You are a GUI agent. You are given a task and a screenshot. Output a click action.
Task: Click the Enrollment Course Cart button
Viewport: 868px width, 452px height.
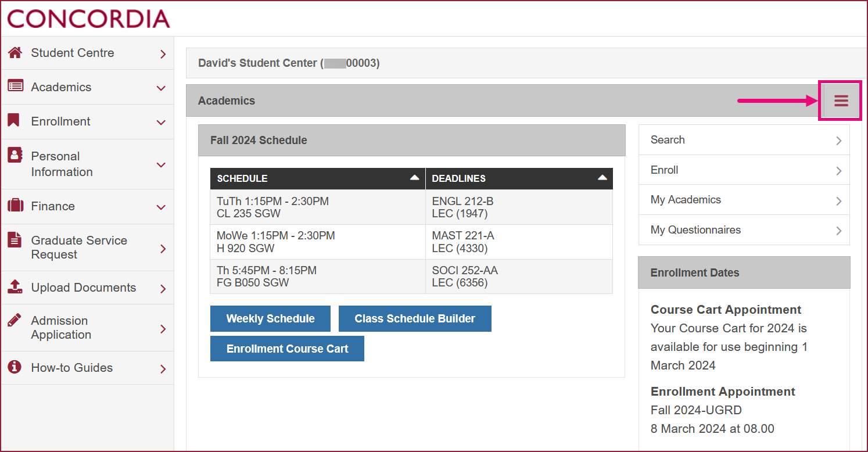(x=287, y=349)
